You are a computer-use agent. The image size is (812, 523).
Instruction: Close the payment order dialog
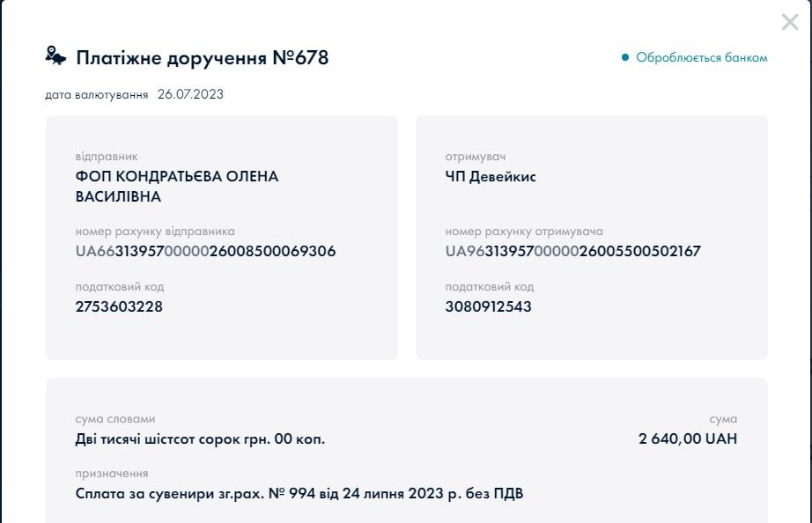(789, 23)
